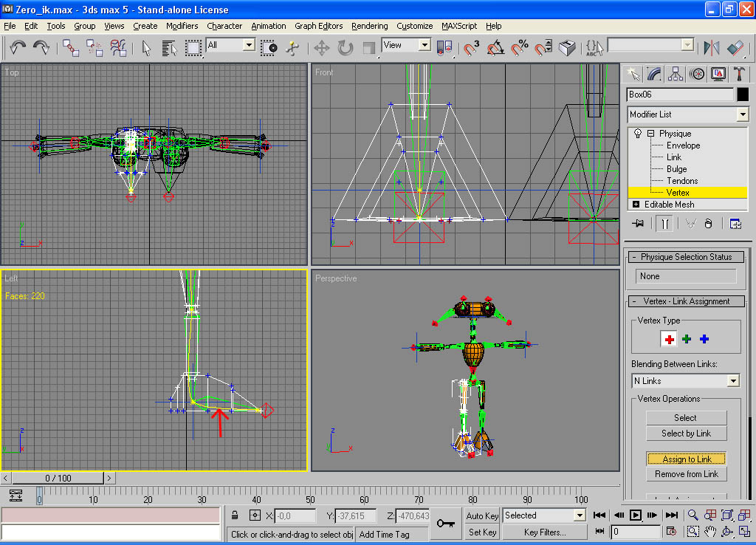Click the Undo arrow in the toolbar
Image resolution: width=756 pixels, height=545 pixels.
[18, 47]
